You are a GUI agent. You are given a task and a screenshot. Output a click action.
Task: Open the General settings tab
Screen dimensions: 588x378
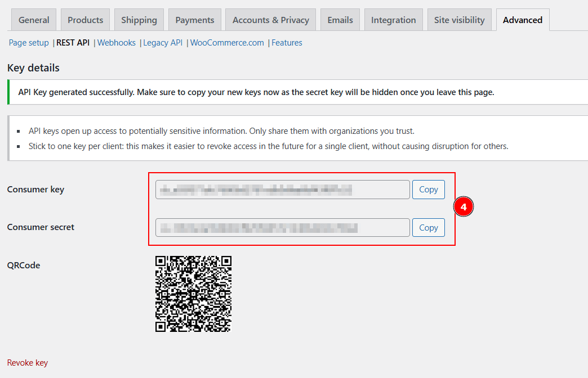(34, 20)
